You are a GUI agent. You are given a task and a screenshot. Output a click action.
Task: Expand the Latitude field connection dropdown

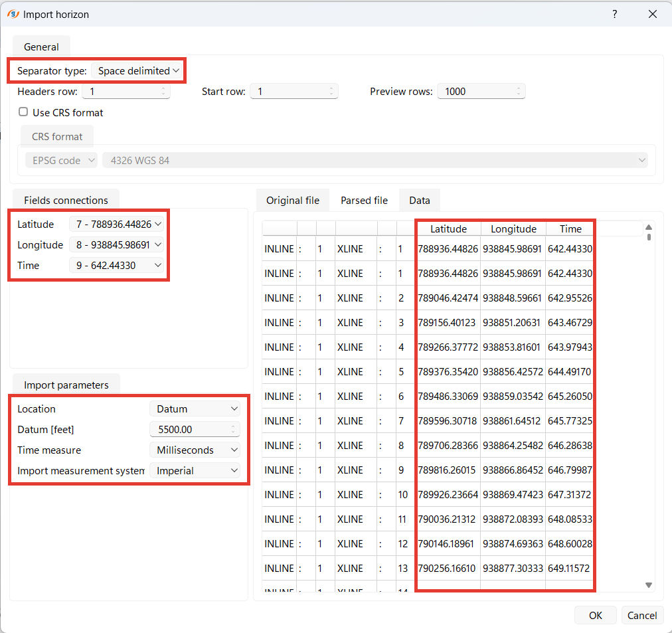point(116,225)
